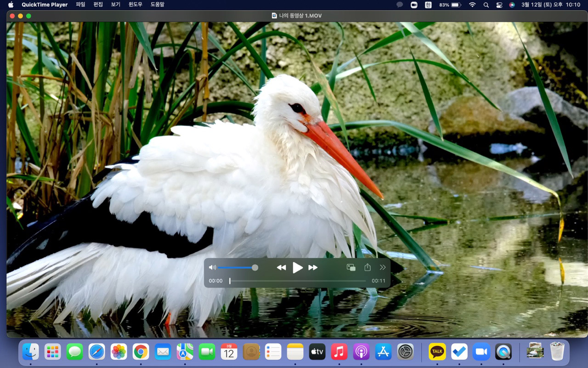Screen dimensions: 588x368
Task: Open Photos from the Dock
Action: click(x=119, y=352)
